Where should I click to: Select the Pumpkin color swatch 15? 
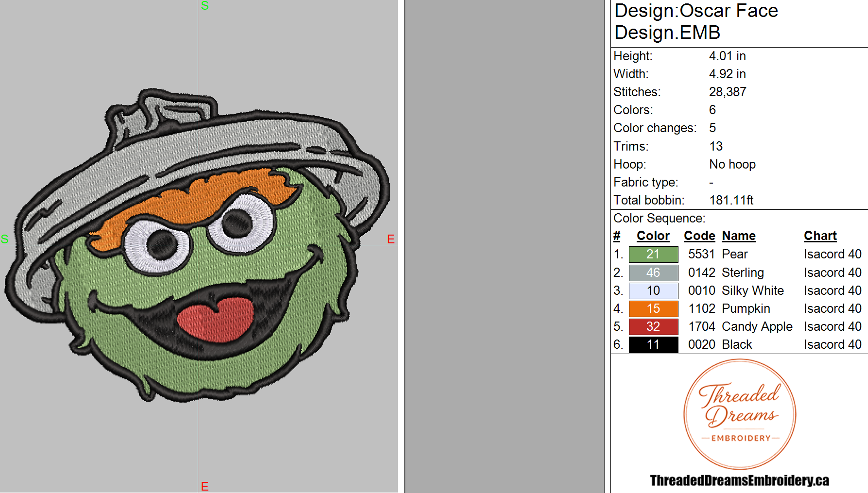653,308
